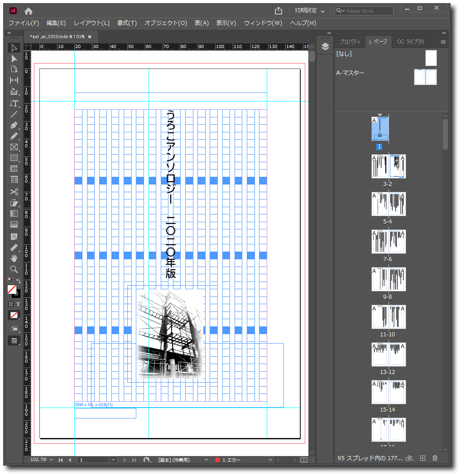461x476 pixels.
Task: Switch to the プロパティ tab
Action: pyautogui.click(x=350, y=42)
